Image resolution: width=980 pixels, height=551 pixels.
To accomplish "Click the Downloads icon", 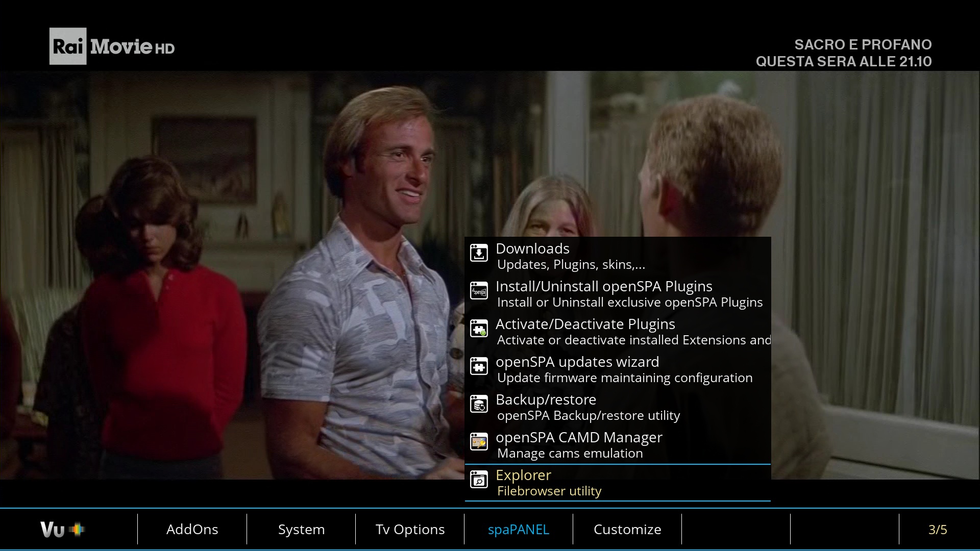I will click(479, 254).
